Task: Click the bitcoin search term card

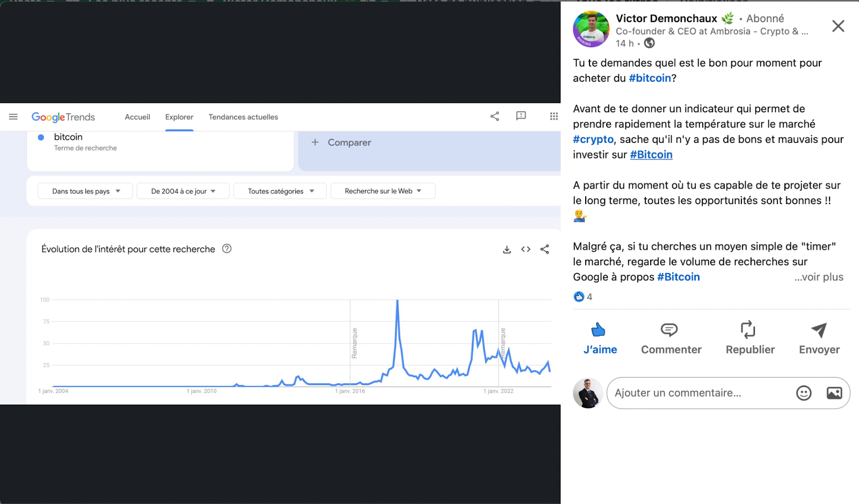Action: click(160, 151)
